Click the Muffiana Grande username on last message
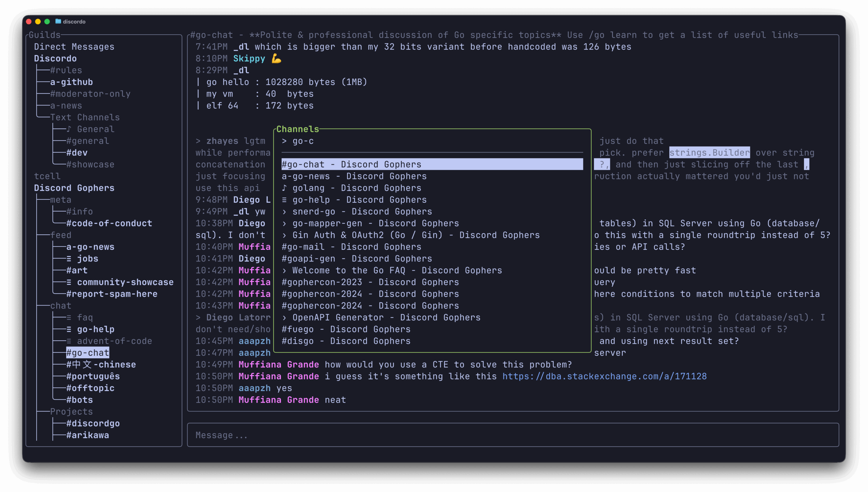This screenshot has height=492, width=868. [278, 400]
